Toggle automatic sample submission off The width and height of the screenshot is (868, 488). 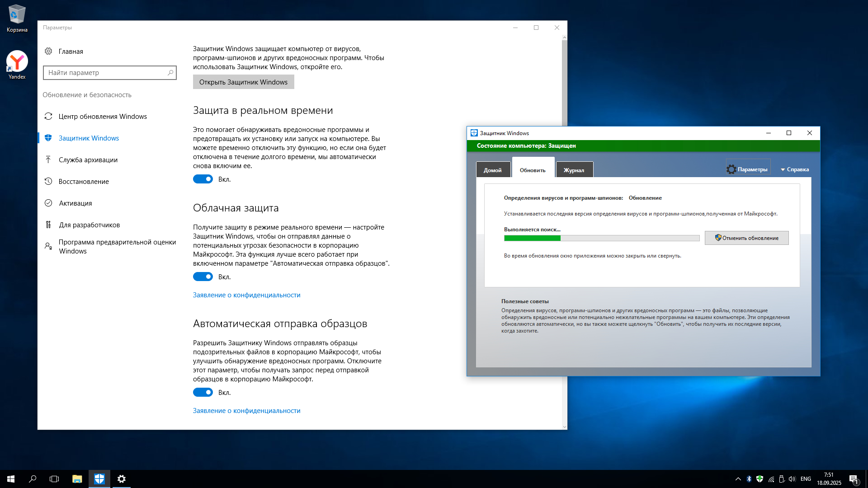203,392
